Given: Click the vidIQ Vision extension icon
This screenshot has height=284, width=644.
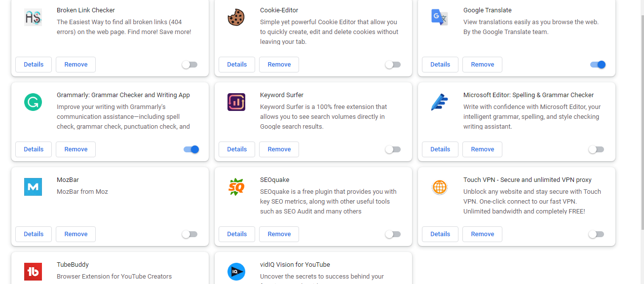Looking at the screenshot, I should (236, 272).
